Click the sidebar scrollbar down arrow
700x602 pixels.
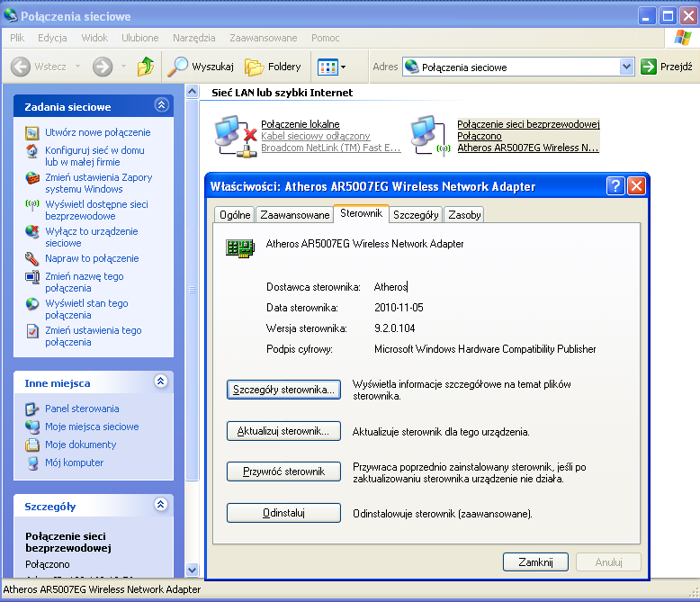click(x=192, y=571)
